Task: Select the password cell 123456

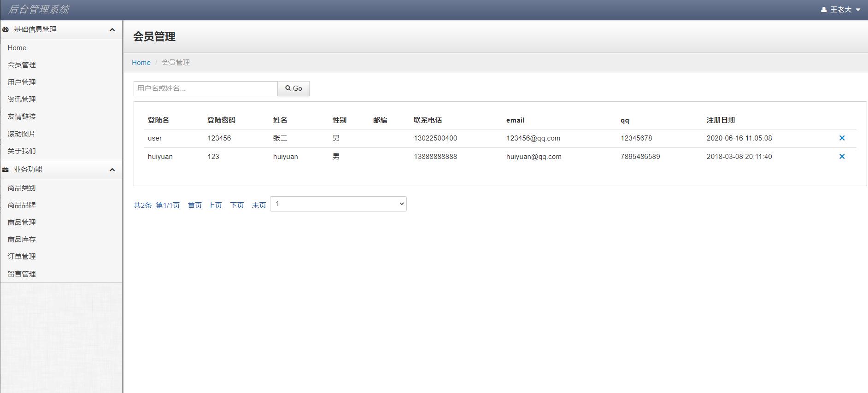Action: click(x=219, y=138)
